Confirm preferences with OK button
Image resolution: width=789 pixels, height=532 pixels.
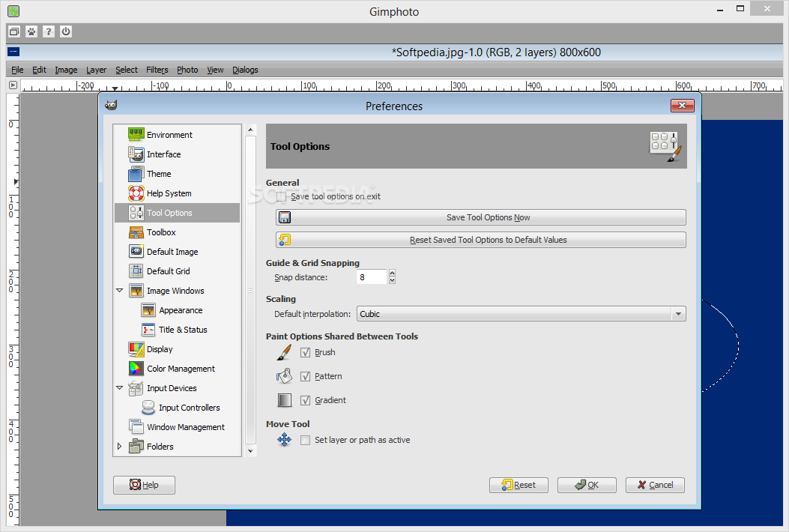coord(587,485)
